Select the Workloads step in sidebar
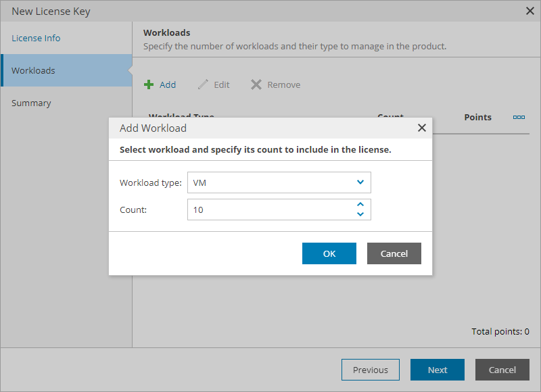The width and height of the screenshot is (541, 392). pos(32,70)
